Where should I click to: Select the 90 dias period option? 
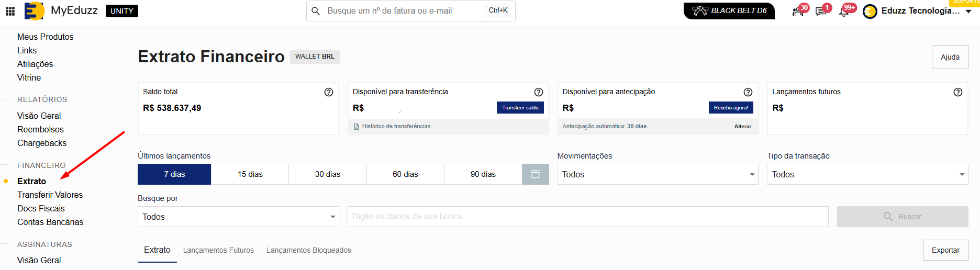483,174
